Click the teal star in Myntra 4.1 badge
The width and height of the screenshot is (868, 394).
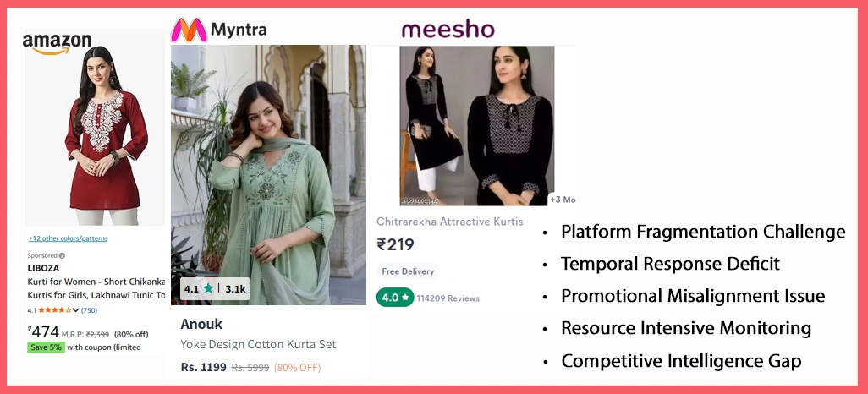(208, 288)
